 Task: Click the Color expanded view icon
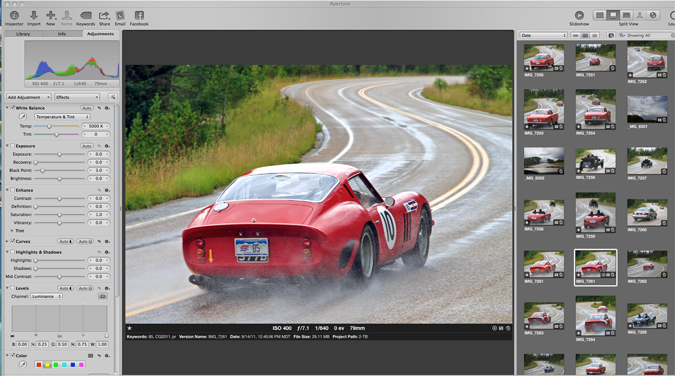[x=90, y=356]
